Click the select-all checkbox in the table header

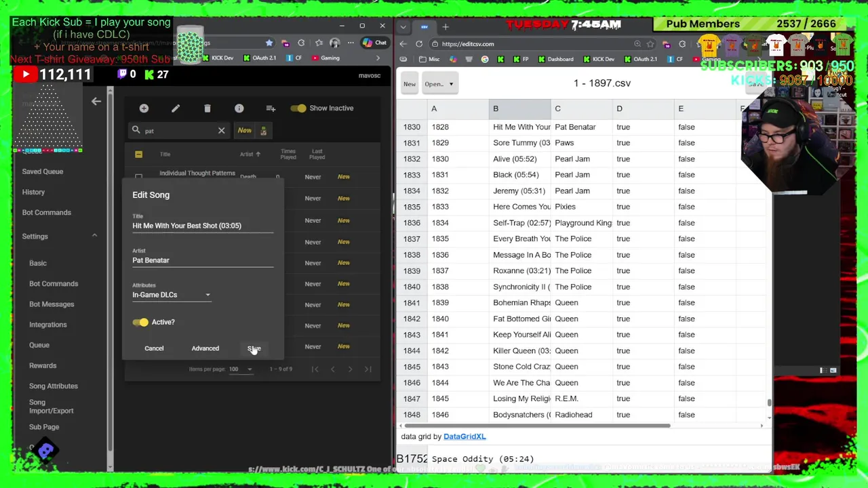click(138, 155)
